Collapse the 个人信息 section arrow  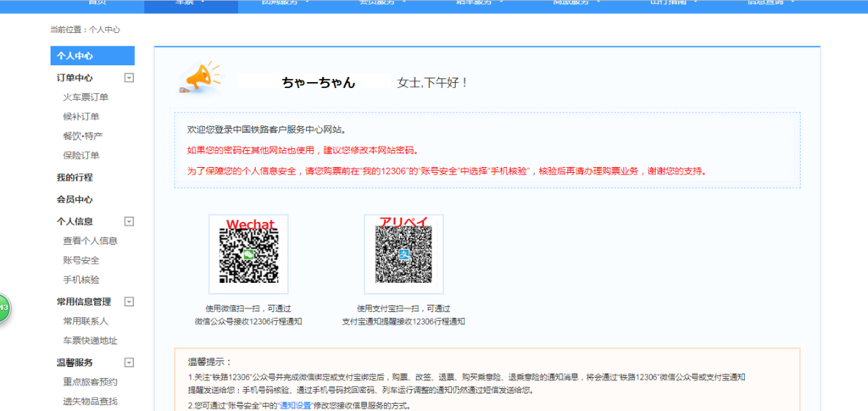coord(129,221)
